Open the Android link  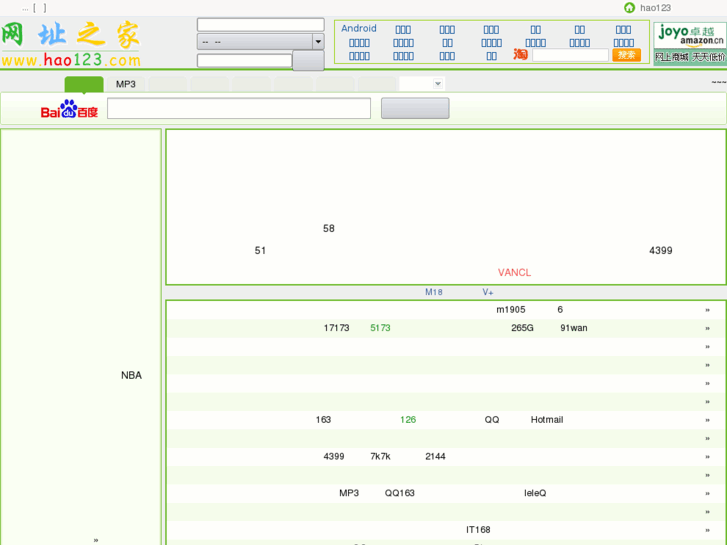coord(359,28)
